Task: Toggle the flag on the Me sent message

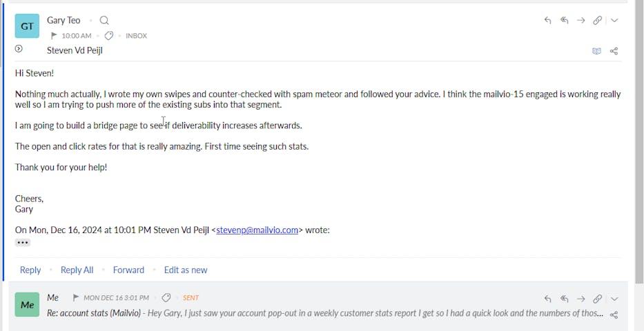Action: [76, 298]
